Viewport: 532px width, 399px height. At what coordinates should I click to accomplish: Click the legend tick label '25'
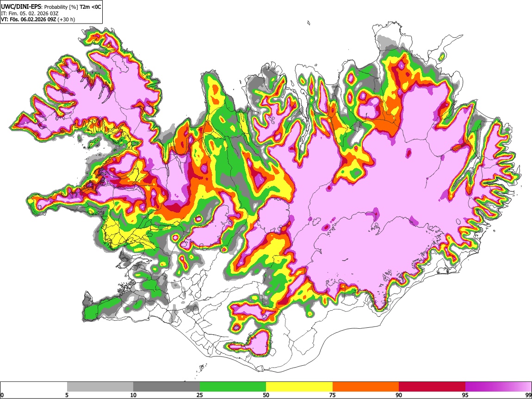(x=199, y=395)
